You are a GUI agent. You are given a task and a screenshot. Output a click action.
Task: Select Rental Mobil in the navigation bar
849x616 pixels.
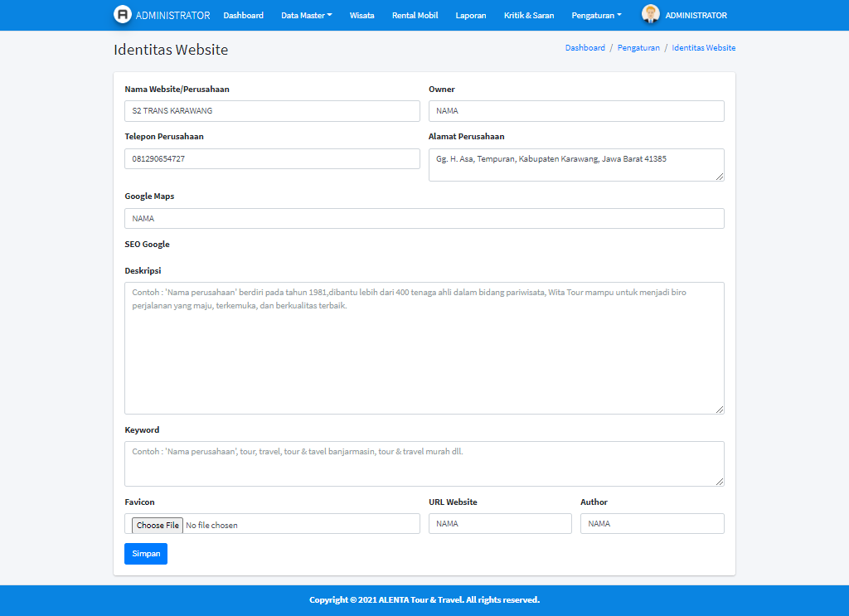tap(415, 16)
